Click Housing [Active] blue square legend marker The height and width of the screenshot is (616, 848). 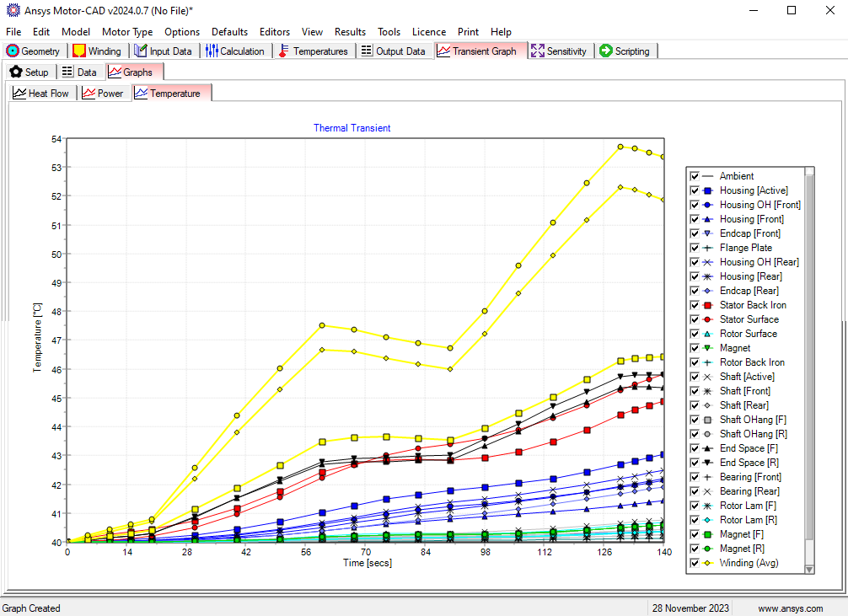[707, 190]
